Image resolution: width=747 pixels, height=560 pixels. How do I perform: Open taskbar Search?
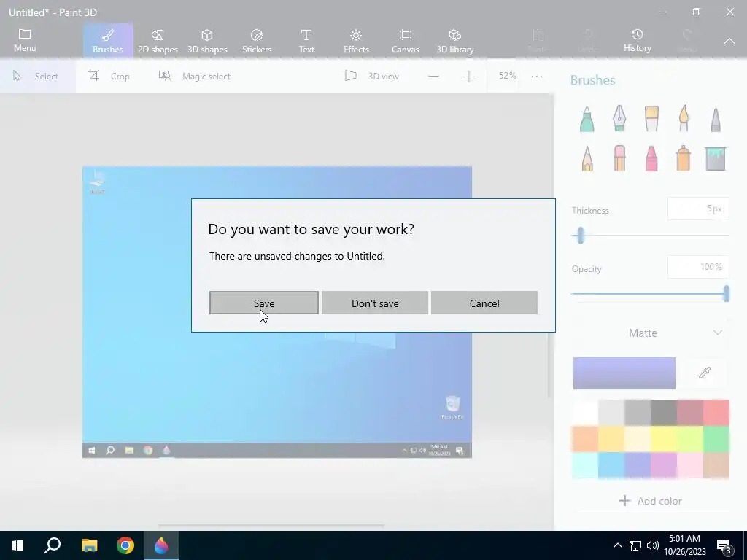point(53,545)
